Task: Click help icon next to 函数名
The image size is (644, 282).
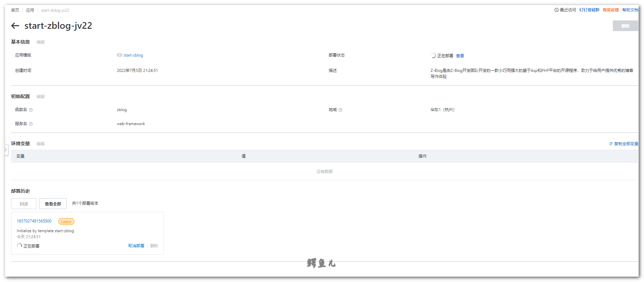Action: 31,110
